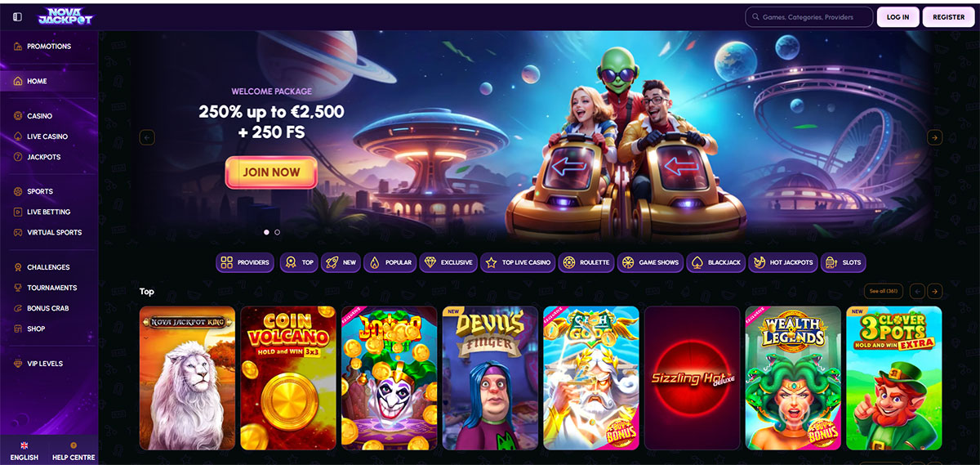Open the Coin Volcano game thumbnail
Viewport: 980px width, 465px height.
(288, 378)
